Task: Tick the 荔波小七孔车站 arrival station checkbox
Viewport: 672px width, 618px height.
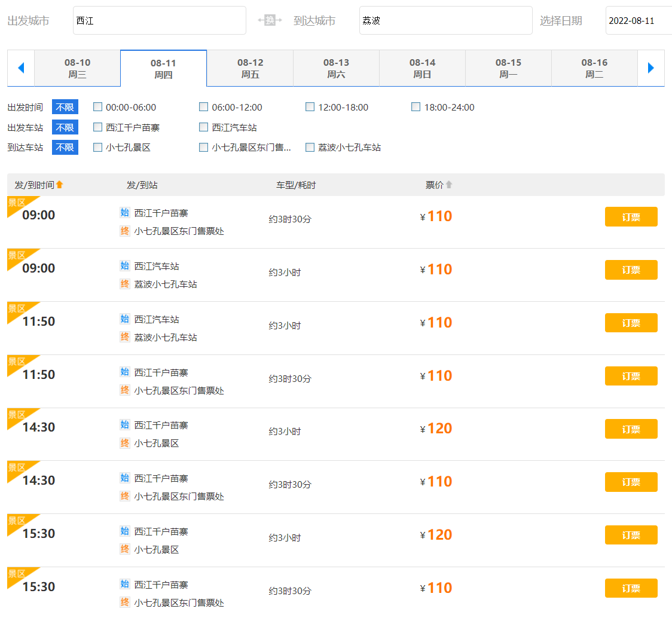Action: click(310, 147)
